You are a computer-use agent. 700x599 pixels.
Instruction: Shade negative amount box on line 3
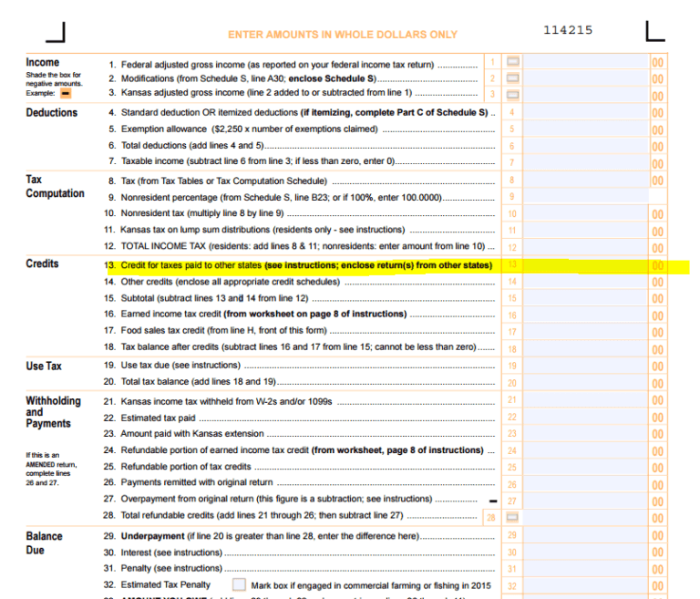(512, 94)
